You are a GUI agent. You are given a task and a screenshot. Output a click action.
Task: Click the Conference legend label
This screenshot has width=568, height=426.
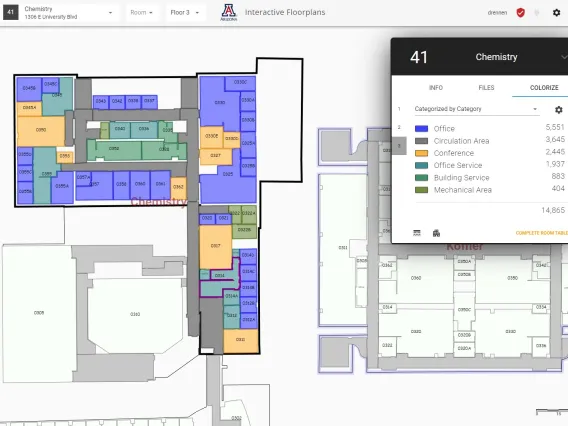[454, 153]
